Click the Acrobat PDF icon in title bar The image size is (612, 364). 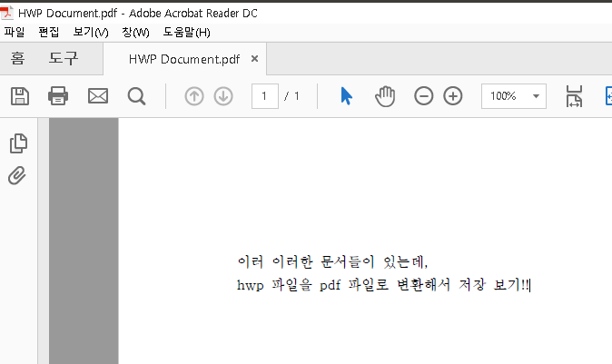click(6, 13)
